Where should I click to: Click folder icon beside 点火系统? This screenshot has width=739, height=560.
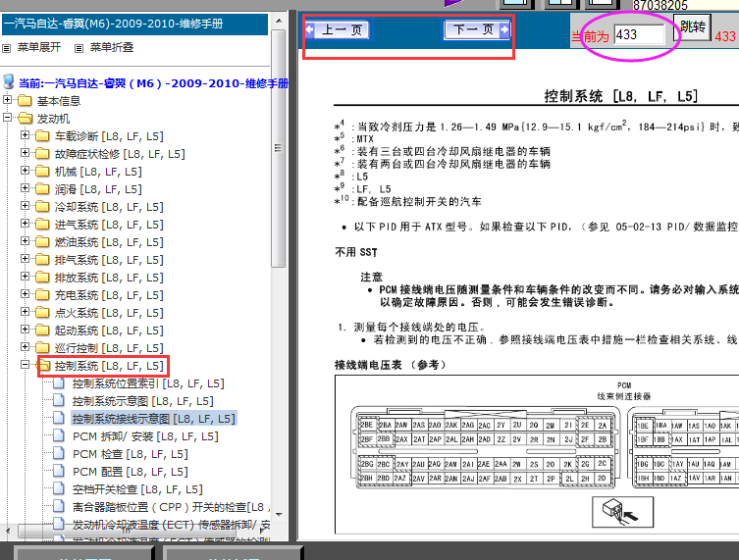click(x=42, y=312)
